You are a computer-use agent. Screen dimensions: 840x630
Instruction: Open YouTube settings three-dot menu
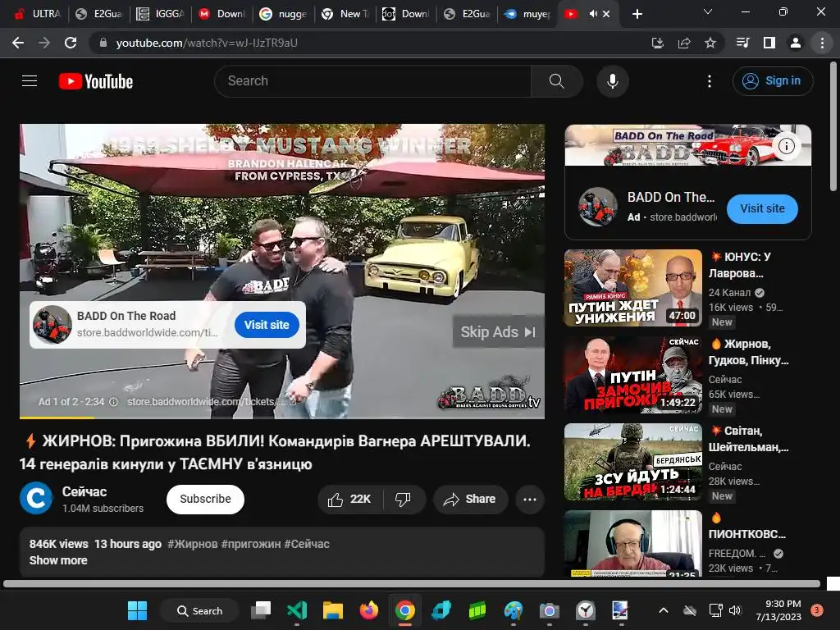point(710,81)
